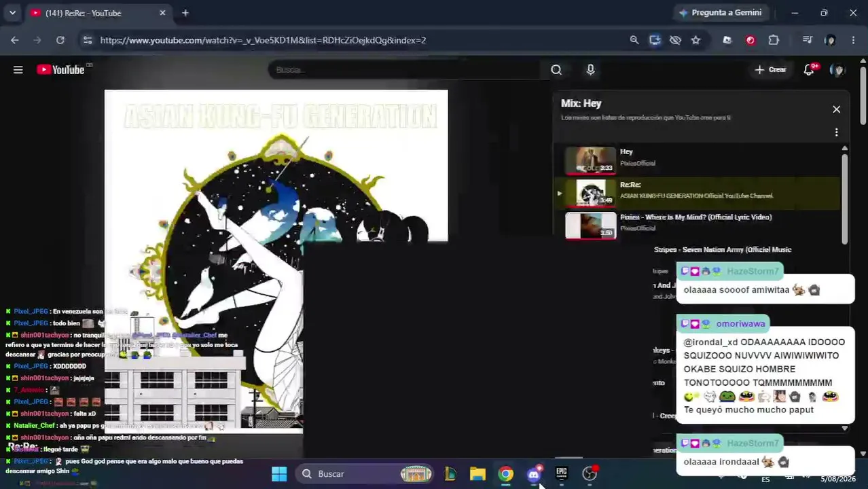The width and height of the screenshot is (868, 489).
Task: Open a new browser tab
Action: (x=185, y=13)
